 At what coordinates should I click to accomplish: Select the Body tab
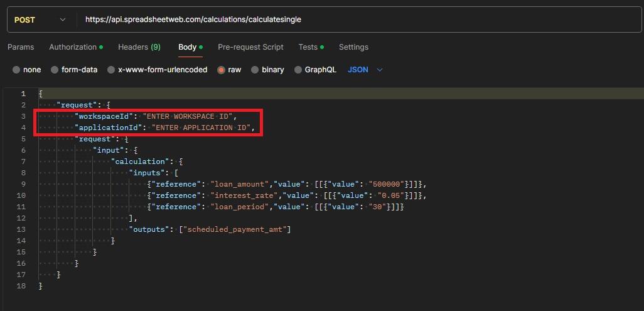pyautogui.click(x=190, y=47)
